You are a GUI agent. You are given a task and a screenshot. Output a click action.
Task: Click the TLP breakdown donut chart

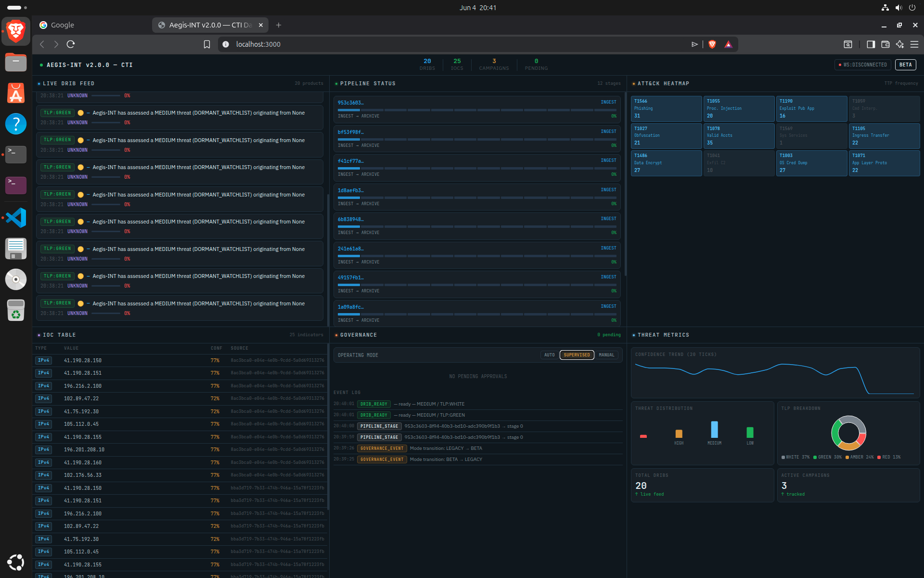848,433
